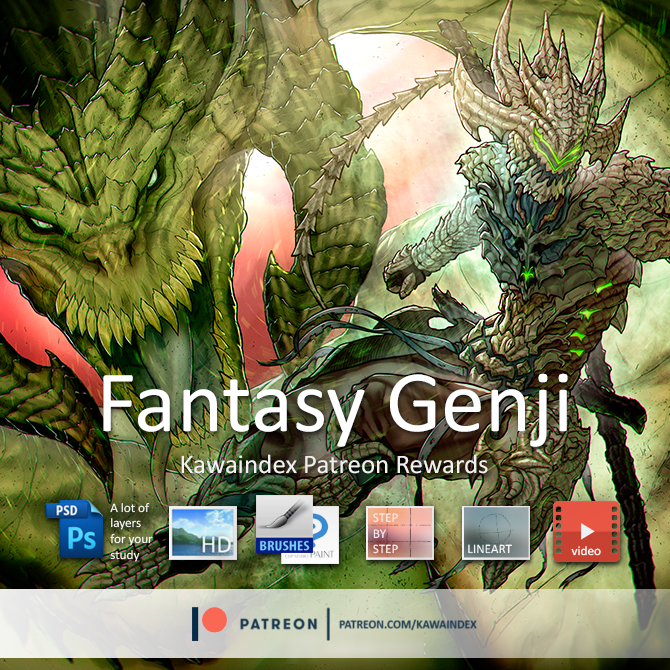Click the PATREON wordmark text

(x=279, y=624)
